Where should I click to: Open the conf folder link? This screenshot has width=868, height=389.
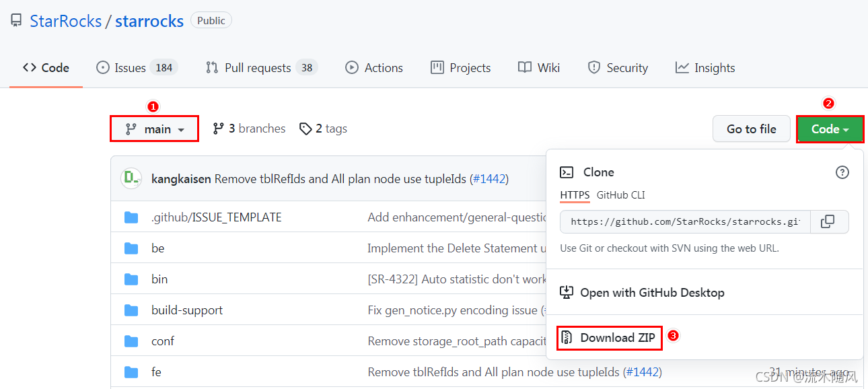tap(163, 341)
